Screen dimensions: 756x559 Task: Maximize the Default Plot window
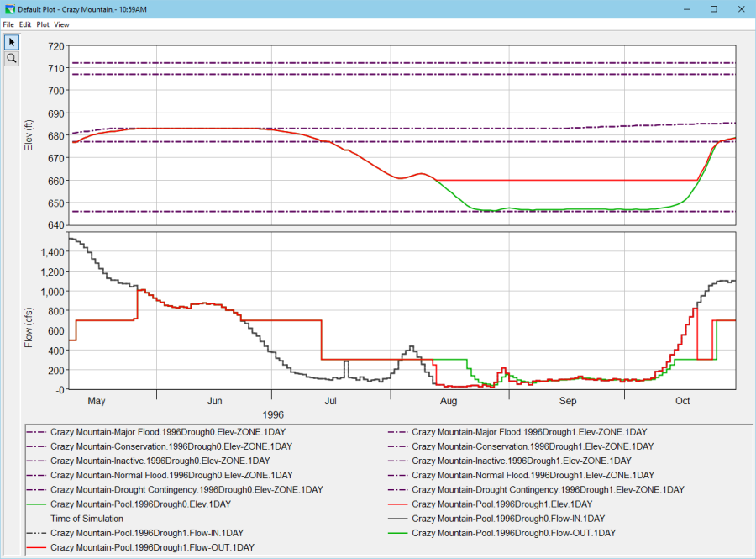tap(713, 8)
